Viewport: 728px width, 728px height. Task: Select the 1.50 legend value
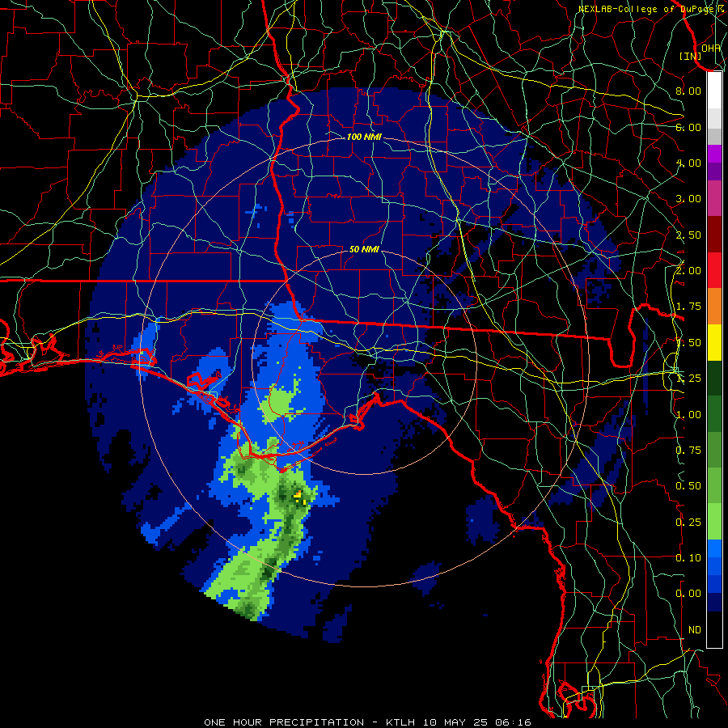(688, 343)
